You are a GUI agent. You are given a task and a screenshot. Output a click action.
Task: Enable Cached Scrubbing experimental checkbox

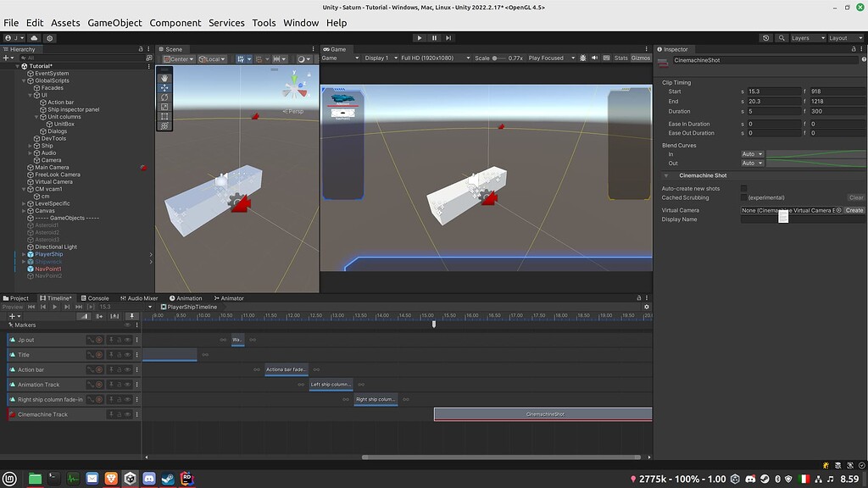click(x=744, y=197)
